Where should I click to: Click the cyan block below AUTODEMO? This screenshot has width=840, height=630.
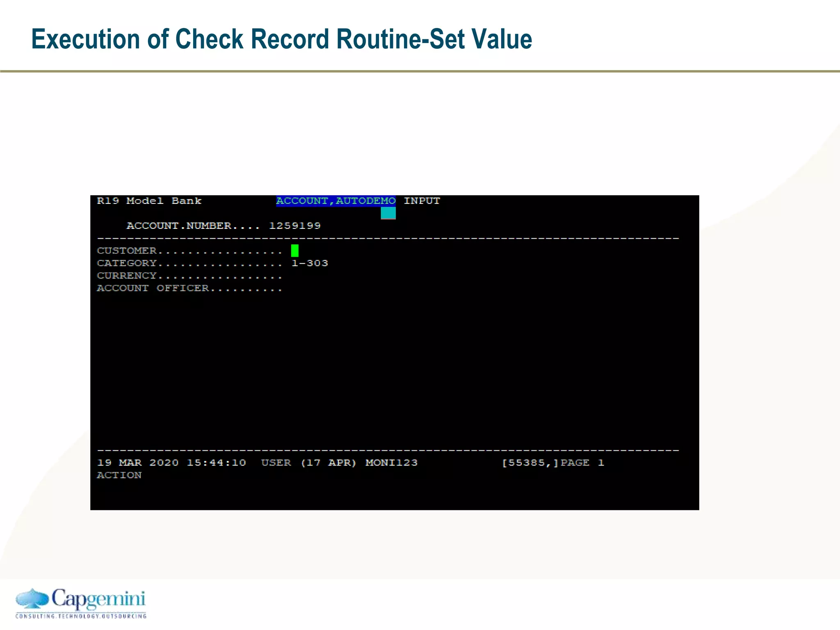pos(388,213)
